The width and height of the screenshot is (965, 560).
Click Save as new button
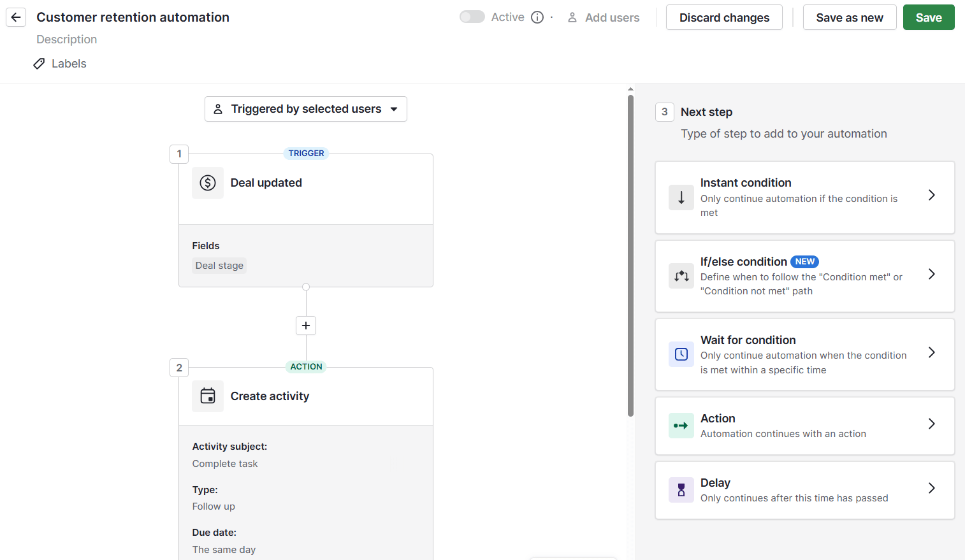pos(850,17)
